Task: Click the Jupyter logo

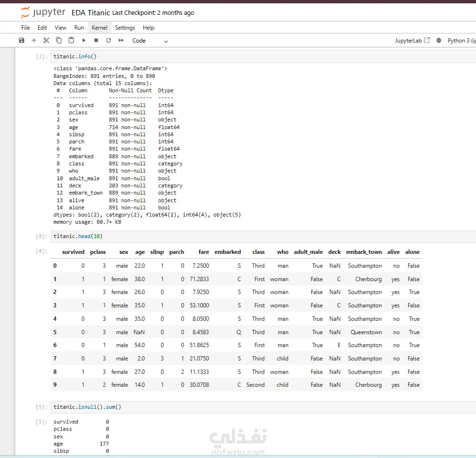Action: (x=43, y=12)
